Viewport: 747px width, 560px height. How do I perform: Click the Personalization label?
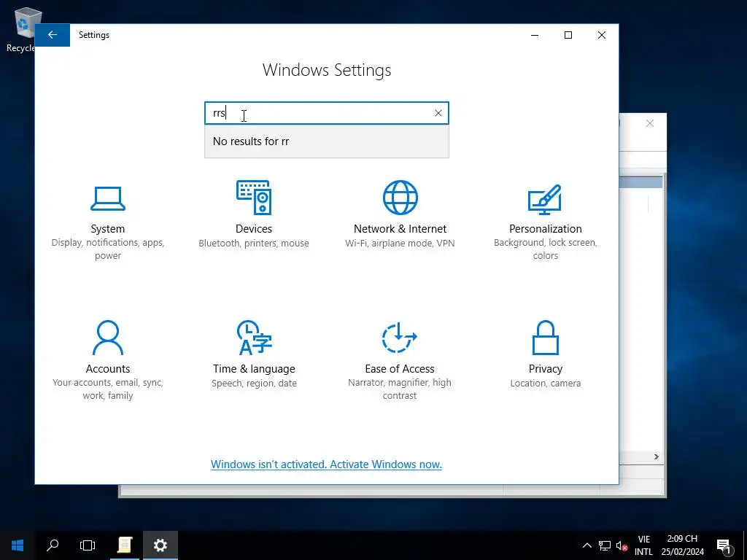tap(546, 228)
